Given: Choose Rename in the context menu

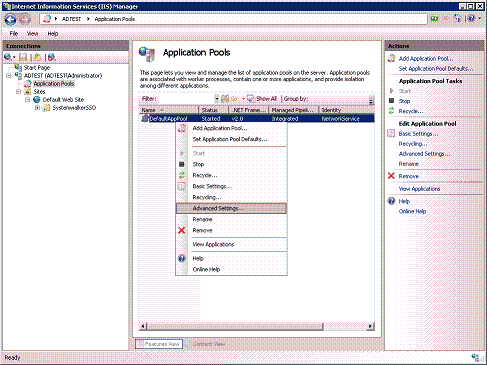Looking at the screenshot, I should (x=231, y=219).
